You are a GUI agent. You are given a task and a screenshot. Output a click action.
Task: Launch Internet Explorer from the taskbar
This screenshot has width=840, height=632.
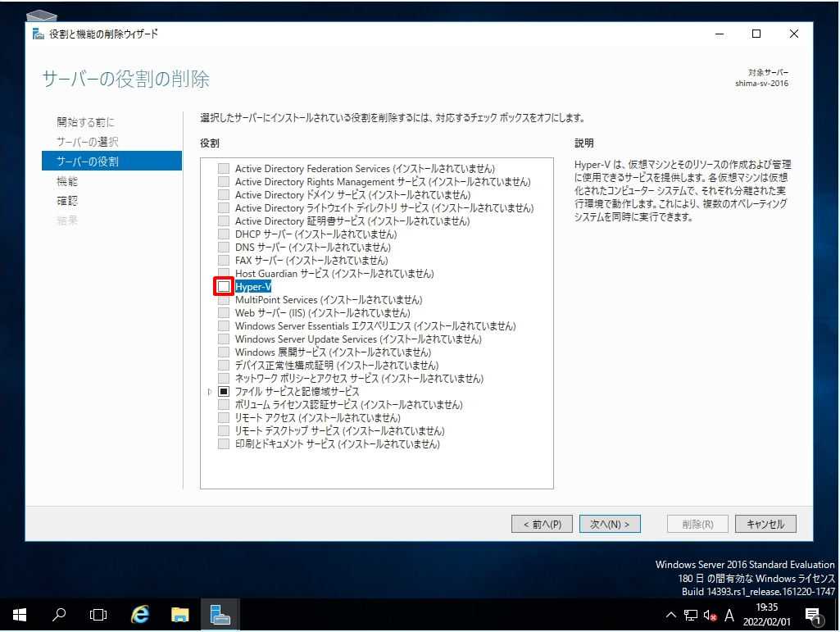pos(140,615)
